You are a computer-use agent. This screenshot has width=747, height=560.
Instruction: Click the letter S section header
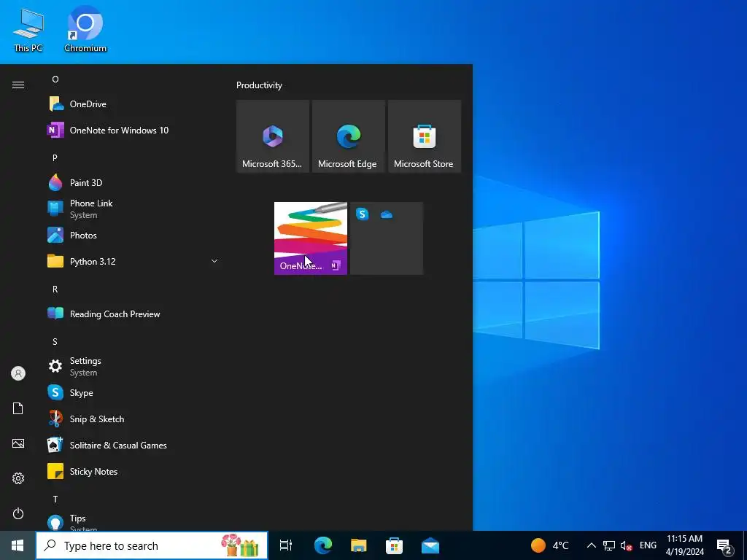pos(55,341)
